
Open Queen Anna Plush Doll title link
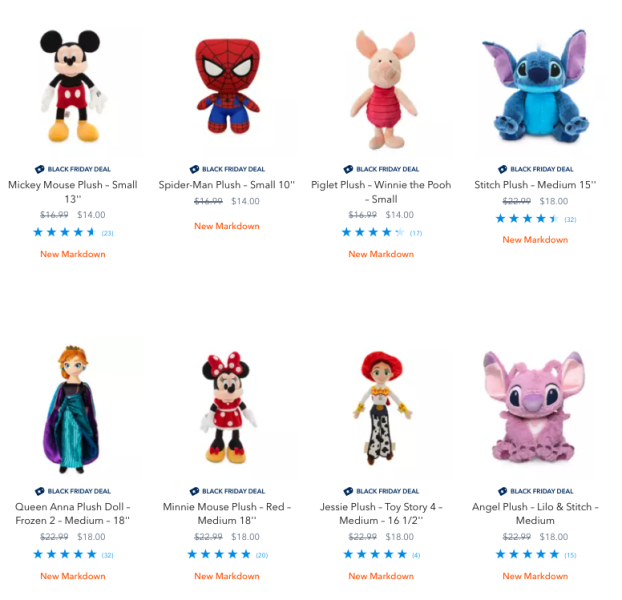(72, 514)
